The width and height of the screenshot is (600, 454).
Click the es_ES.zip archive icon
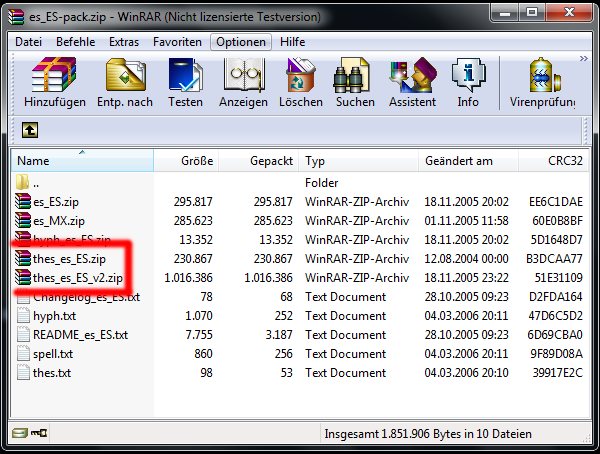(23, 201)
